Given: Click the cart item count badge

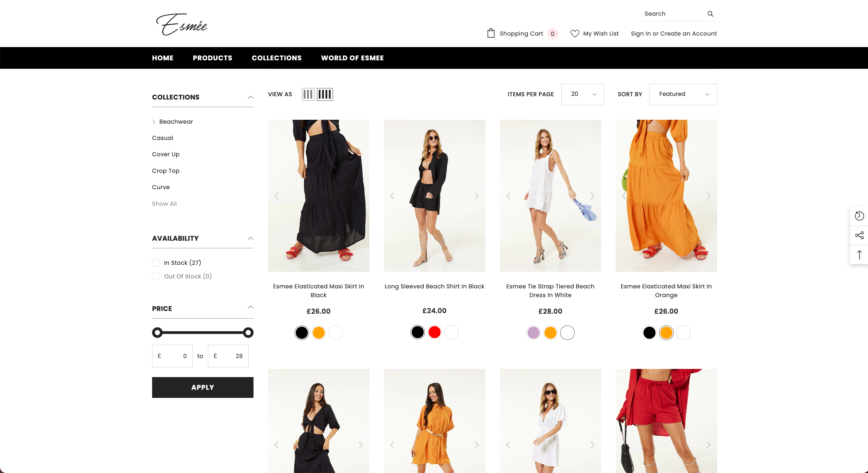Looking at the screenshot, I should pyautogui.click(x=553, y=34).
